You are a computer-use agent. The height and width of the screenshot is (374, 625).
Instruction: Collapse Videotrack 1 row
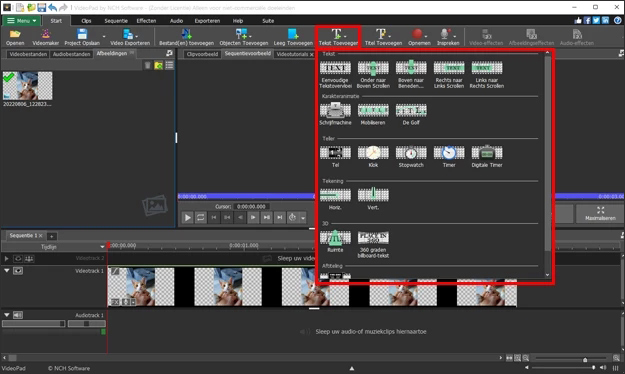click(x=6, y=270)
